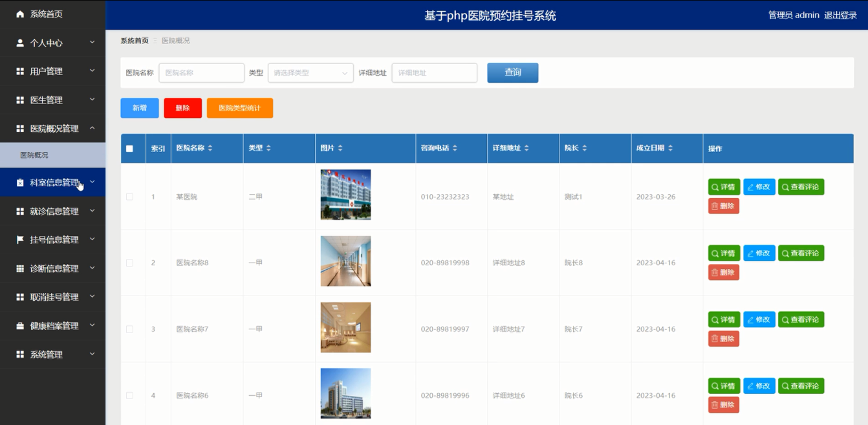868x425 pixels.
Task: Sort by 详细地址 column arrows
Action: (526, 148)
